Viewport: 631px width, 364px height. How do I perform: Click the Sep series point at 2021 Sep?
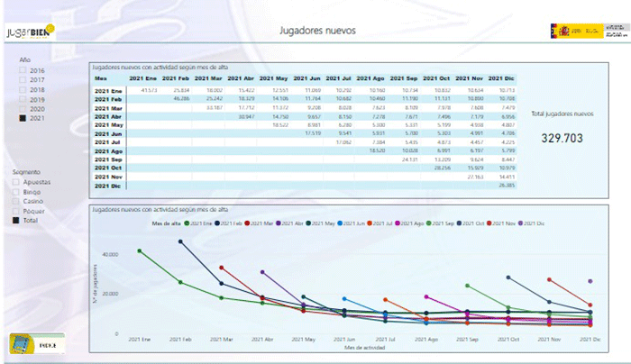click(467, 286)
